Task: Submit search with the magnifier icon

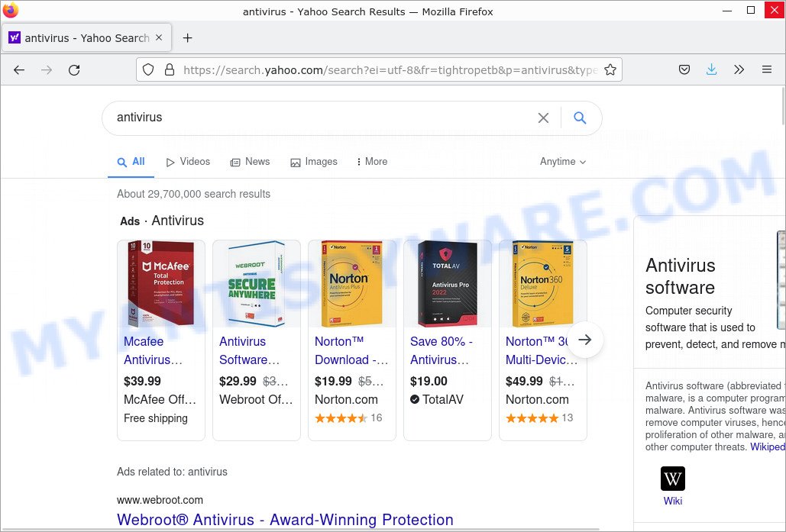Action: [580, 118]
